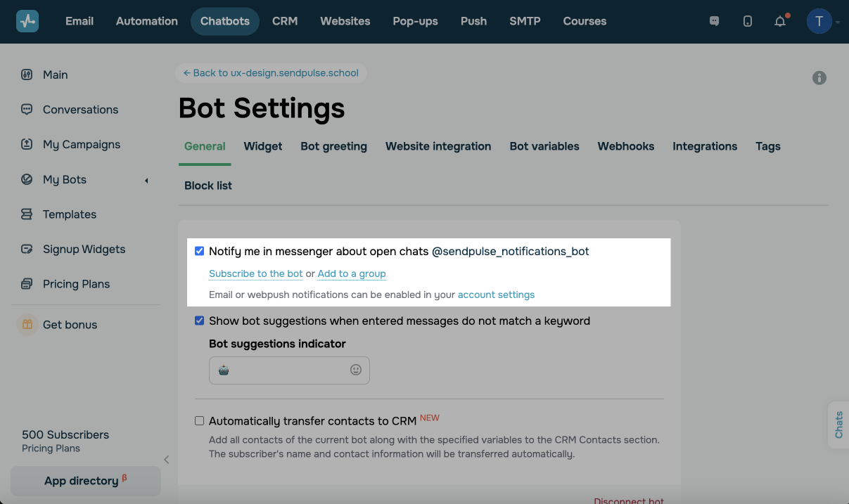
Task: Click the Conversations sidebar icon
Action: pyautogui.click(x=27, y=110)
